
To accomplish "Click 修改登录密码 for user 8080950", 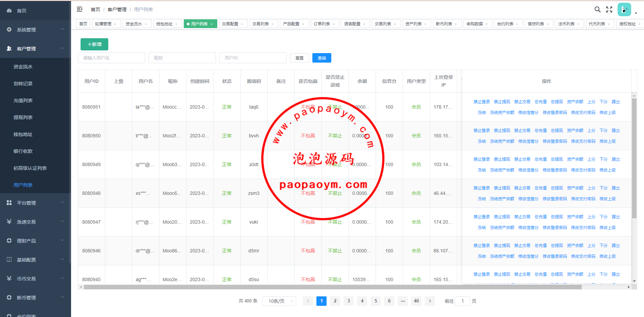I will pyautogui.click(x=555, y=141).
